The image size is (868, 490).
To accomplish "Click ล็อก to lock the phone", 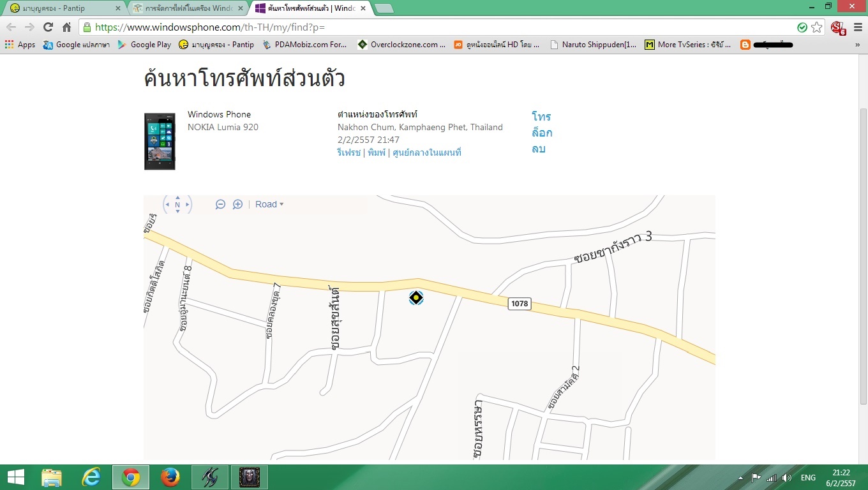I will (542, 133).
